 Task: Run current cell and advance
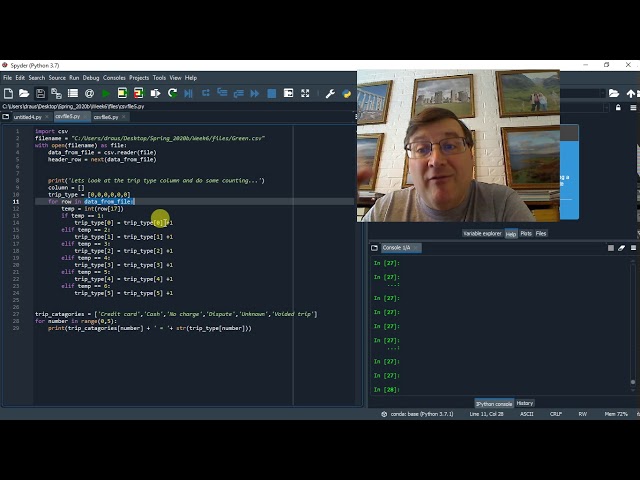pos(138,93)
